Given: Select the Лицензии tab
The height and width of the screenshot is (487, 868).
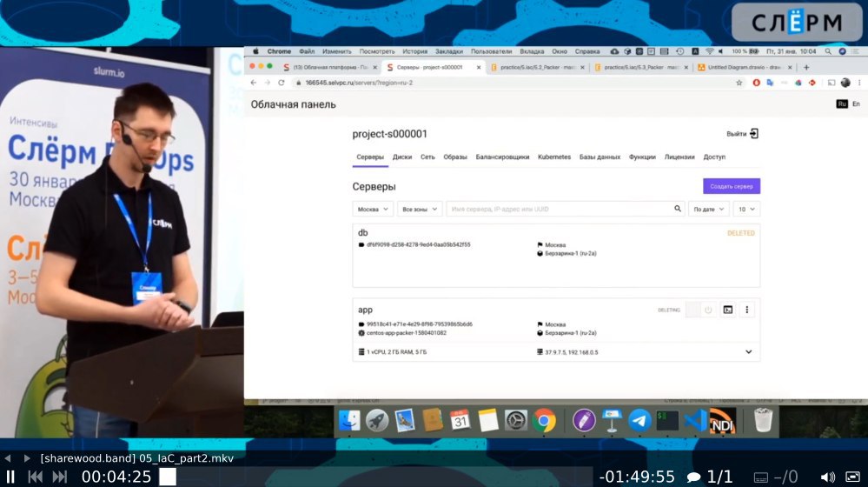Looking at the screenshot, I should click(679, 157).
